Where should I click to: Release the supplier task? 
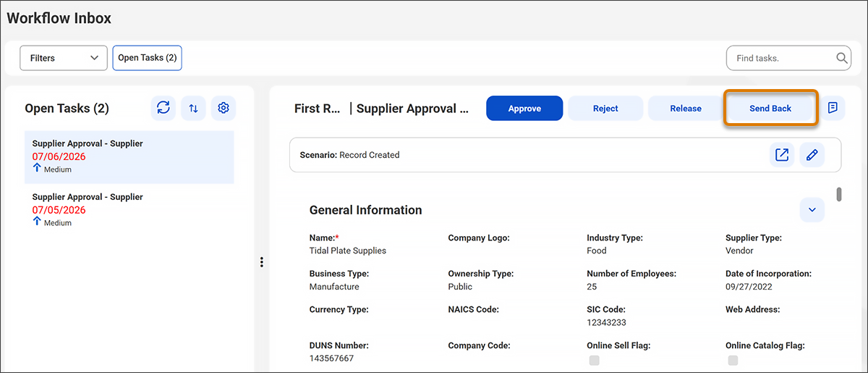pos(686,109)
